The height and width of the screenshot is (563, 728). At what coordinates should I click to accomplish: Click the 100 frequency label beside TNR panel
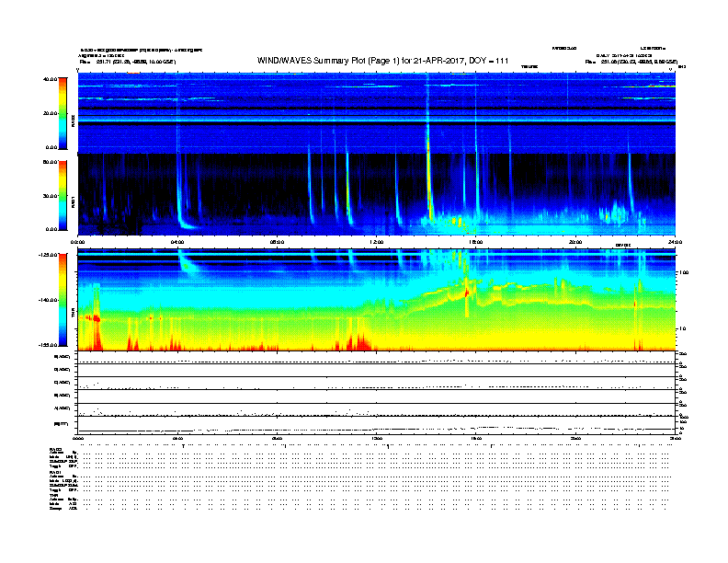pyautogui.click(x=684, y=272)
